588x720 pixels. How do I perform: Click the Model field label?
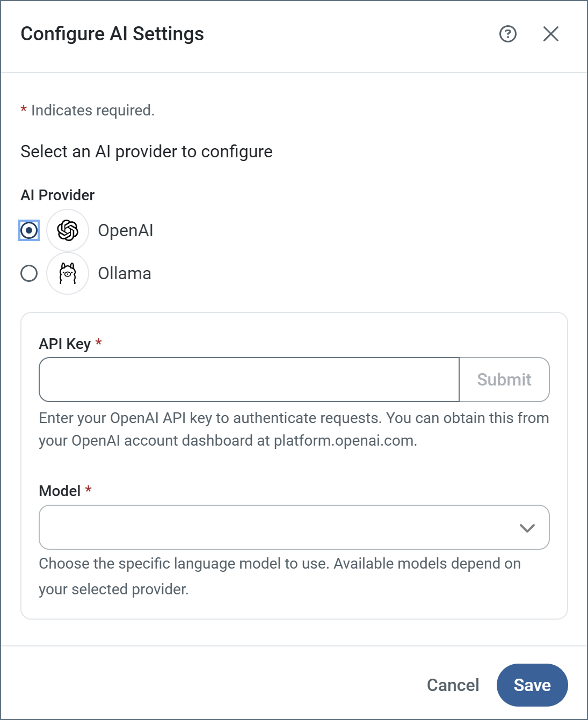coord(60,491)
